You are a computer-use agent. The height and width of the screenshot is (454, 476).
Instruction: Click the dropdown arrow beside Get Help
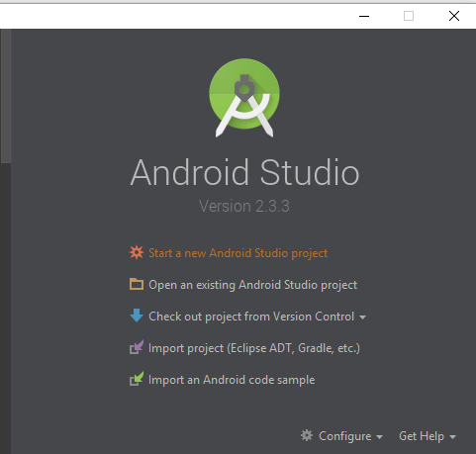click(452, 437)
